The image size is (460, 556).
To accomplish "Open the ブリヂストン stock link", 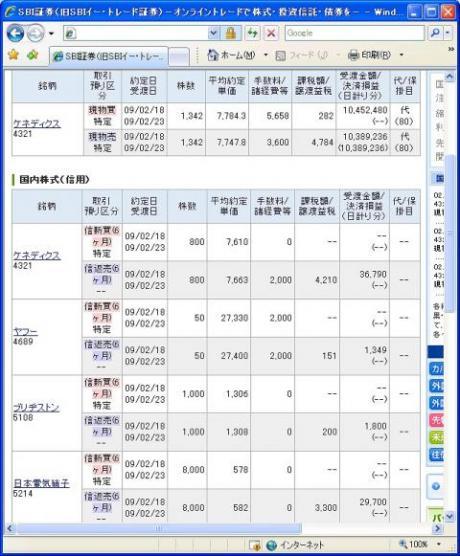I will point(36,408).
